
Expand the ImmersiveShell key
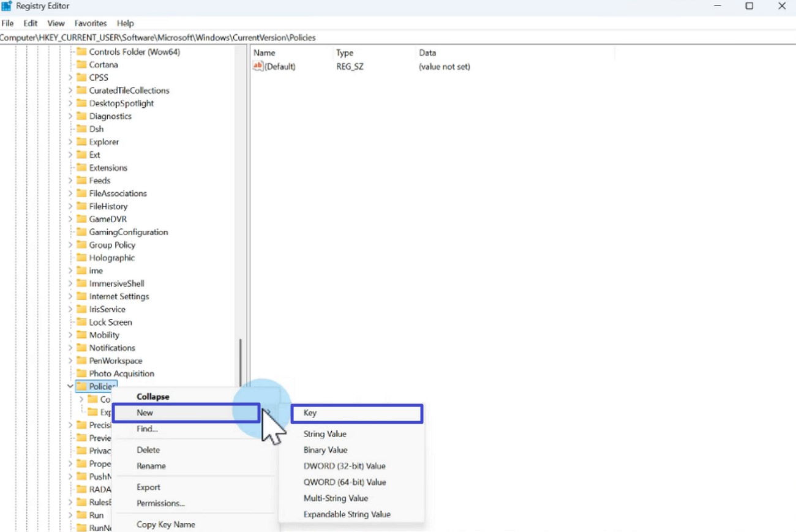[70, 283]
